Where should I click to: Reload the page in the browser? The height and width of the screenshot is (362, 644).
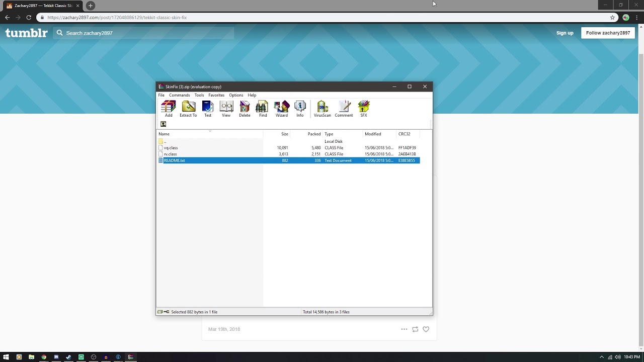pos(29,18)
